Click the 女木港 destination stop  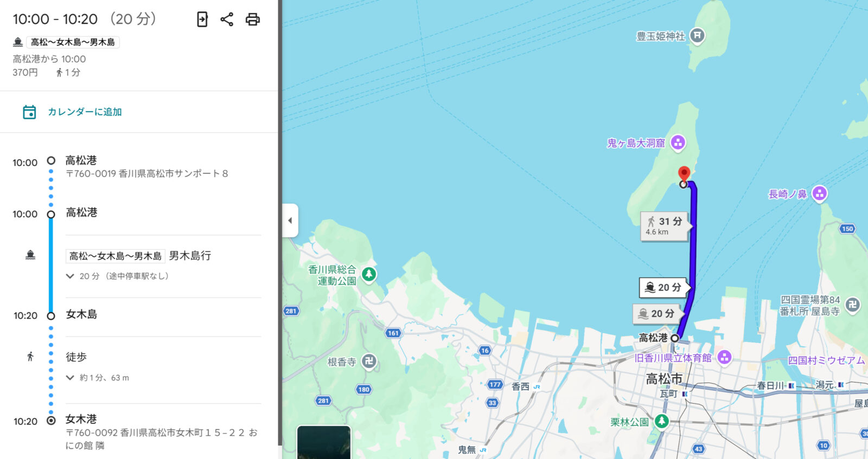point(81,419)
